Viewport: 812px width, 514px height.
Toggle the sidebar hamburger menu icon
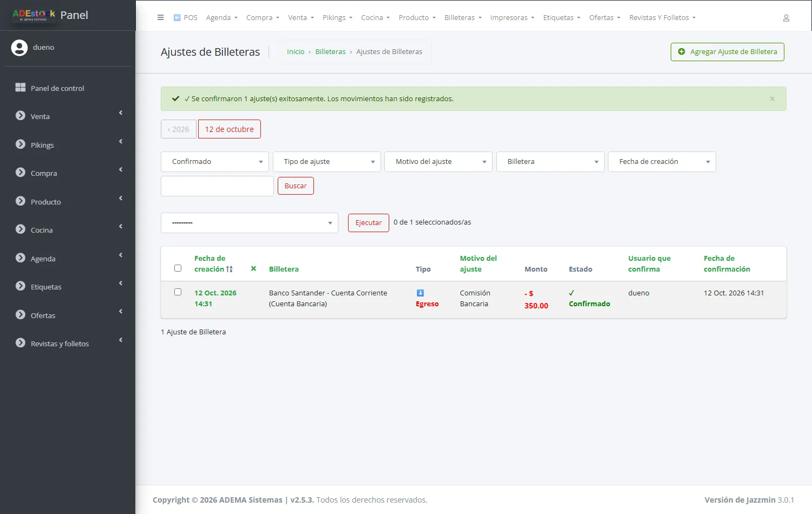(160, 17)
